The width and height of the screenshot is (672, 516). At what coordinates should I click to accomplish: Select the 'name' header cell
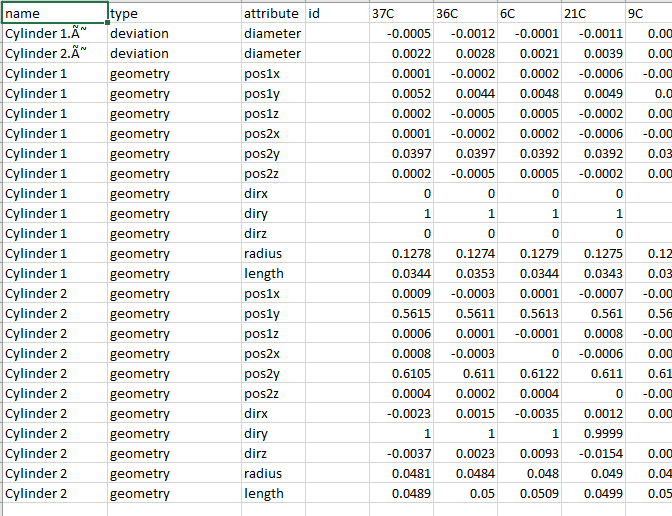click(54, 13)
